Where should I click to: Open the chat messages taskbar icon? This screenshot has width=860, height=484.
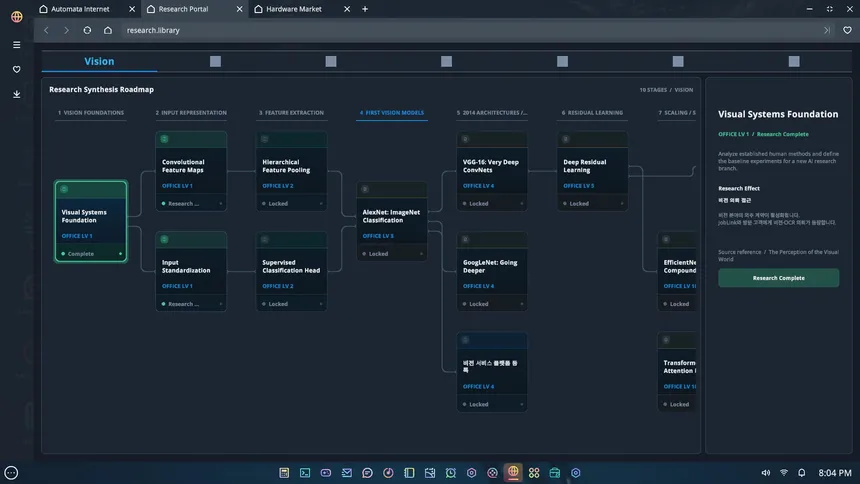[367, 472]
